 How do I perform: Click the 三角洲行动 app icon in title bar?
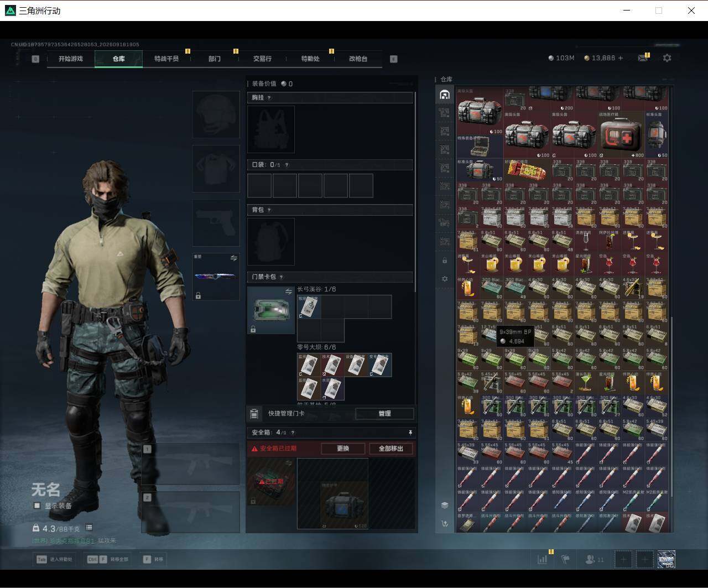[11, 11]
